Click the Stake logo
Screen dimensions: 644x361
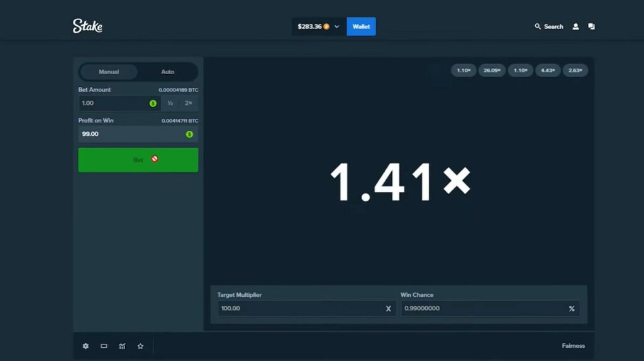[87, 26]
